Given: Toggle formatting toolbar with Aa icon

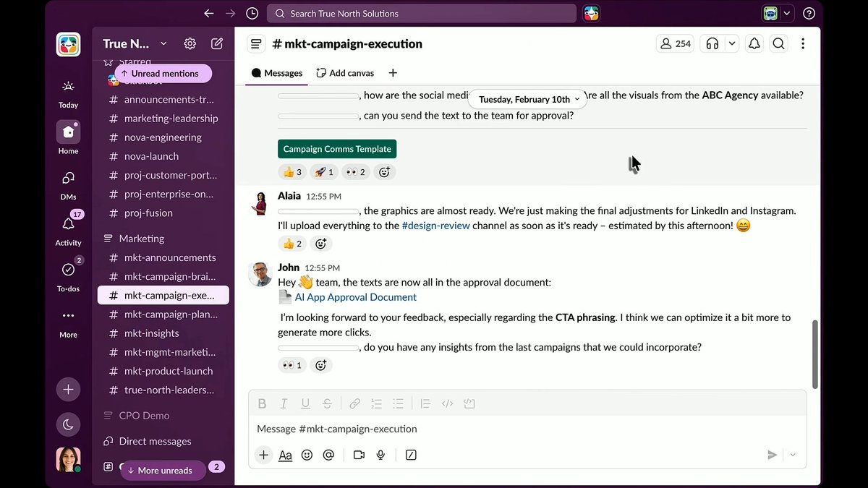Looking at the screenshot, I should (285, 455).
